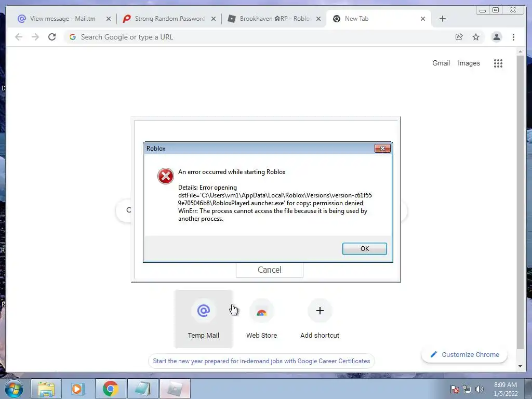Click the share page icon in the address bar

coord(459,37)
